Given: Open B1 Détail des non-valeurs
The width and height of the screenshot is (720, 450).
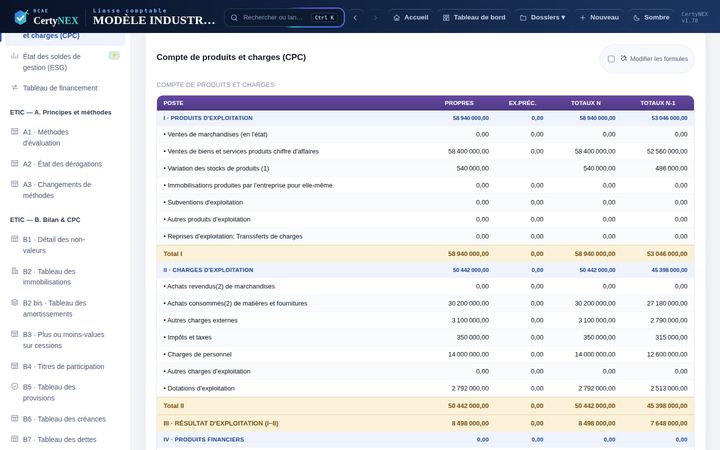Looking at the screenshot, I should point(65,245).
